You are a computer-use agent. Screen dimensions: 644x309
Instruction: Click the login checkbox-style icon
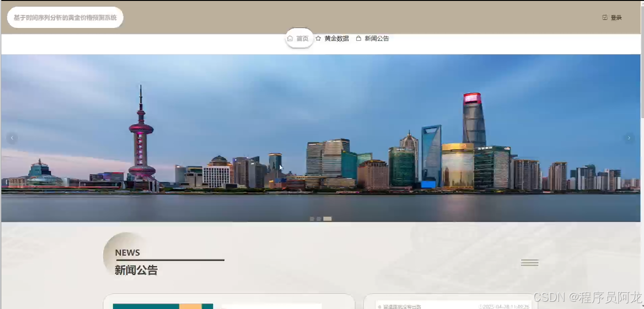pos(605,17)
